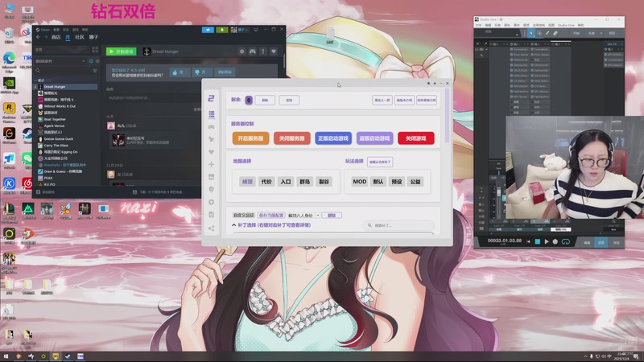
Task: Select Goose Goose Duck in Steam library
Action: pyautogui.click(x=59, y=138)
